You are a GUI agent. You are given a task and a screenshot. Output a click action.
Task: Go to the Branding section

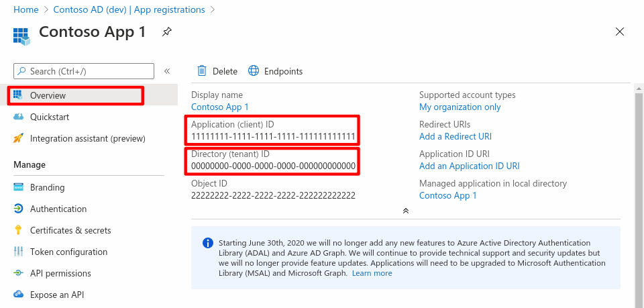coord(47,187)
